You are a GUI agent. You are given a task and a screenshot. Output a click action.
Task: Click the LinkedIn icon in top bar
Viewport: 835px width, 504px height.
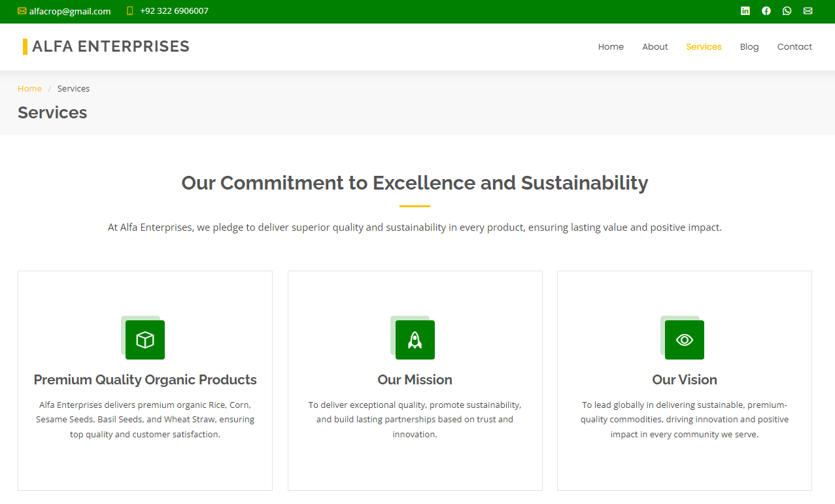(745, 11)
